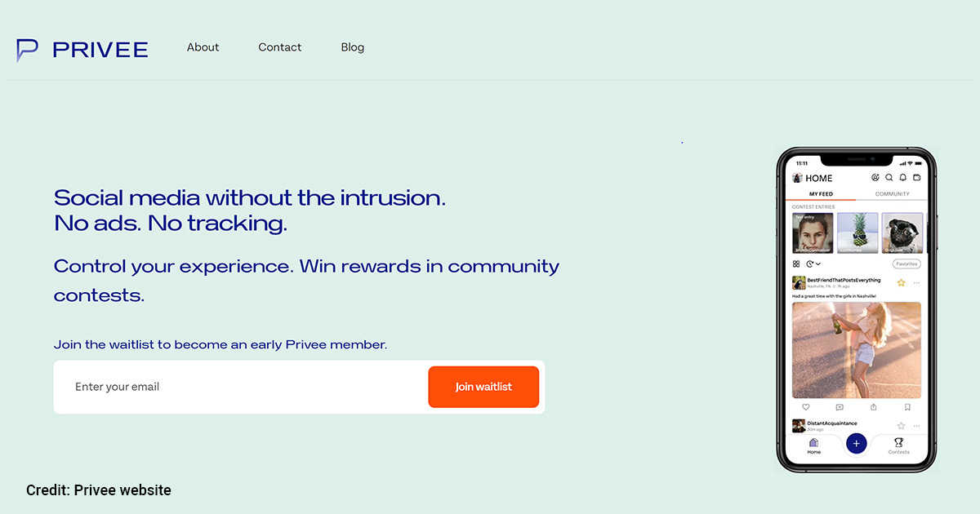Tap the Contests trophy icon in bottom navigation
This screenshot has height=514, width=980.
click(898, 442)
